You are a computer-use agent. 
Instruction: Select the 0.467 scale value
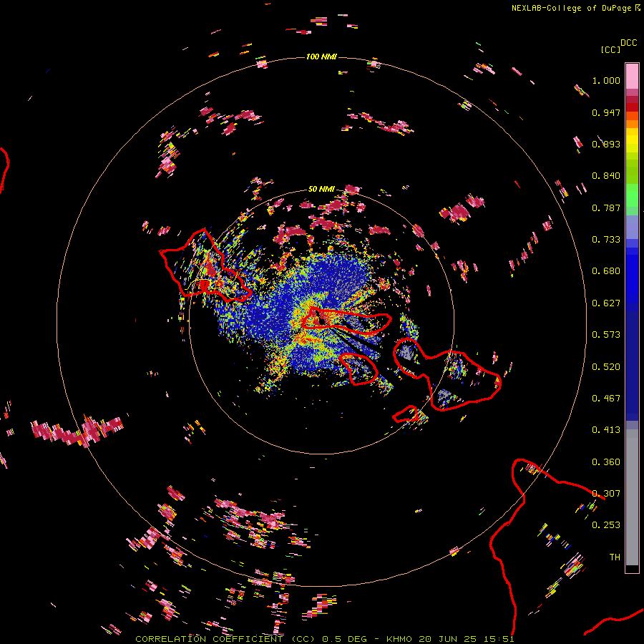point(606,399)
